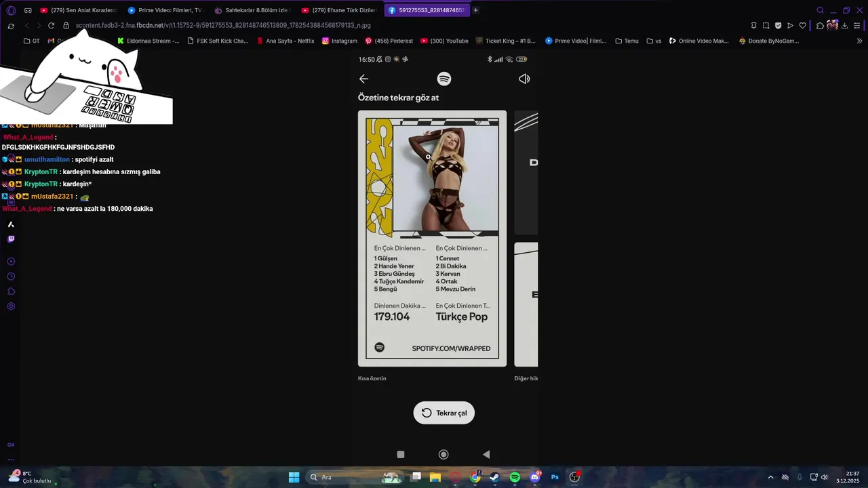Click the GX Control icon in the sidebar
Screen dimensions: 868x488
click(x=11, y=445)
